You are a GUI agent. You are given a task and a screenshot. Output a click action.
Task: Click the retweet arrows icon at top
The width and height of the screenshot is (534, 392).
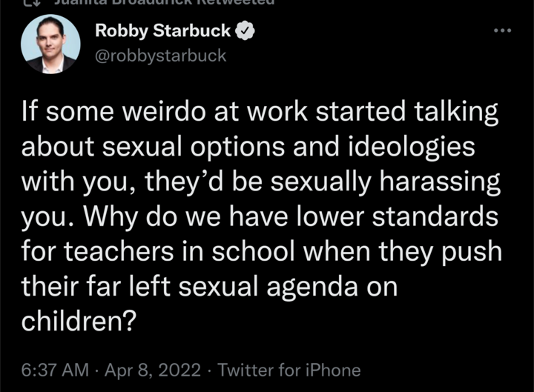click(x=30, y=3)
